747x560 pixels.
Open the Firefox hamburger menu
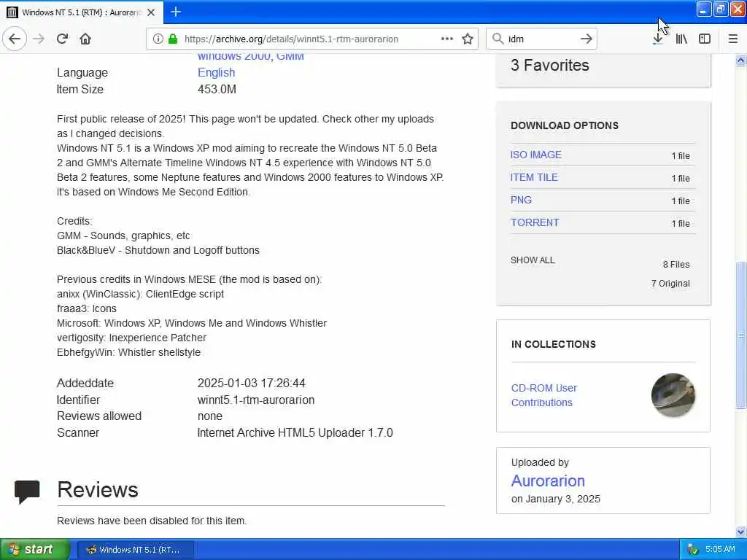coord(733,39)
